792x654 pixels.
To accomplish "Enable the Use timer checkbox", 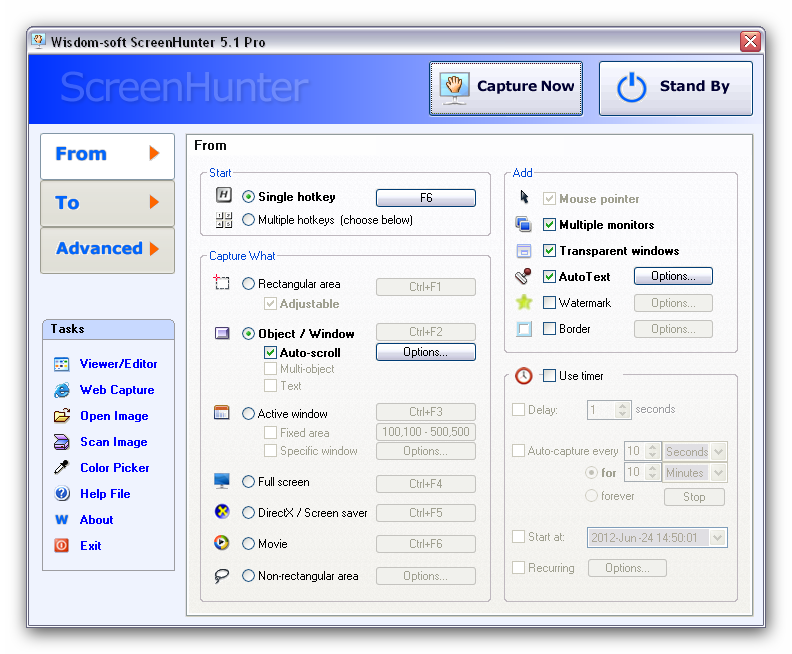I will pos(549,375).
